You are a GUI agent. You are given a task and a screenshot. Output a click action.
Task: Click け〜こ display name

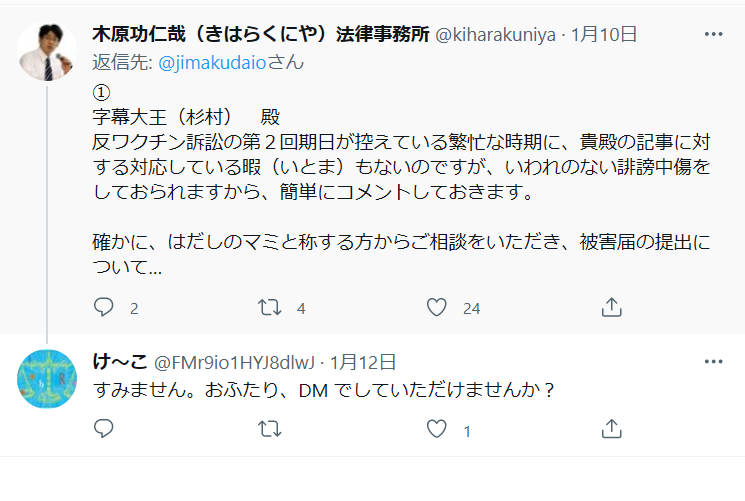click(x=117, y=362)
